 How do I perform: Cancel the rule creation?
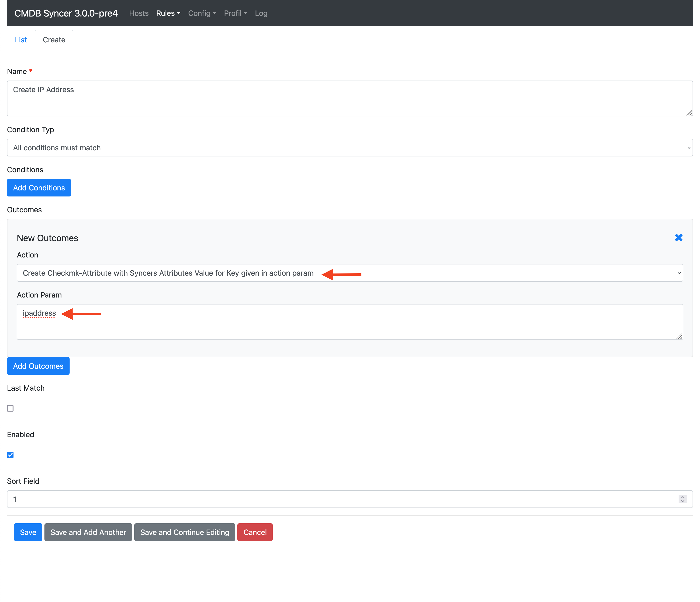[x=255, y=532]
